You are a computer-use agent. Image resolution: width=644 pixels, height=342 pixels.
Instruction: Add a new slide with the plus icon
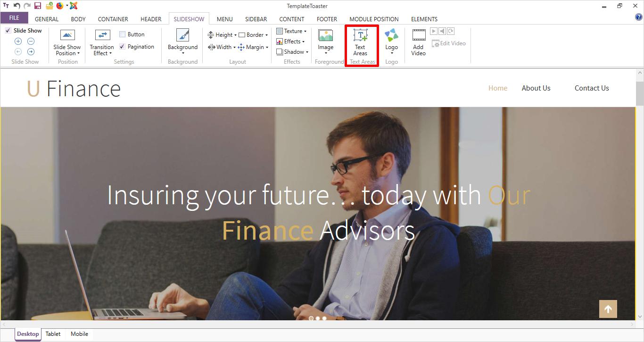(x=18, y=42)
